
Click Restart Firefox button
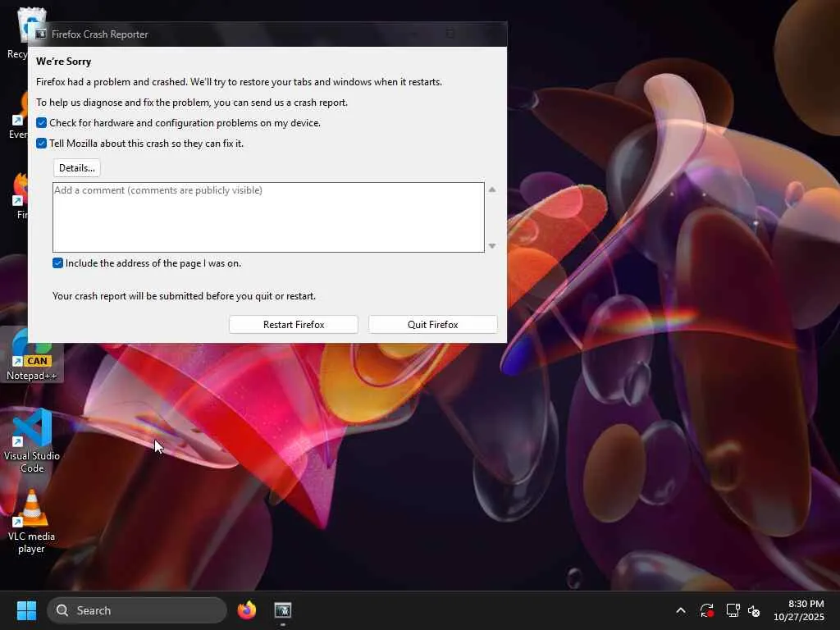tap(294, 325)
